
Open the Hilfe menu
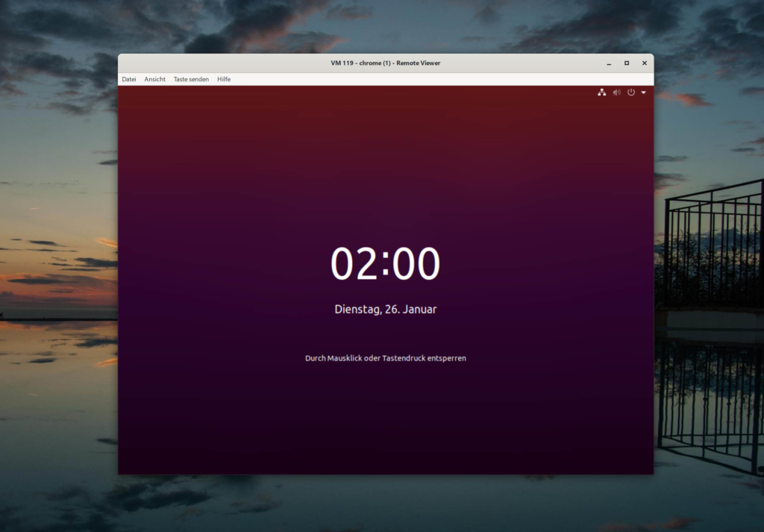click(223, 78)
